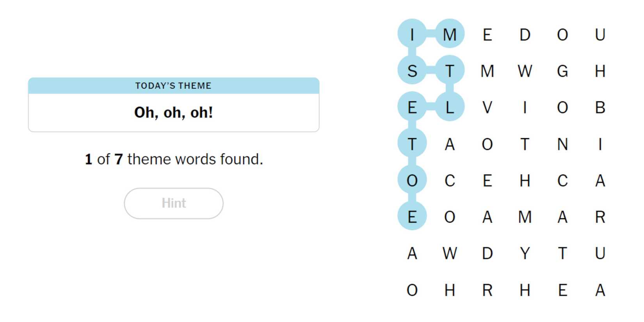Select the letter V in the grid
This screenshot has height=322, width=644.
(x=487, y=107)
